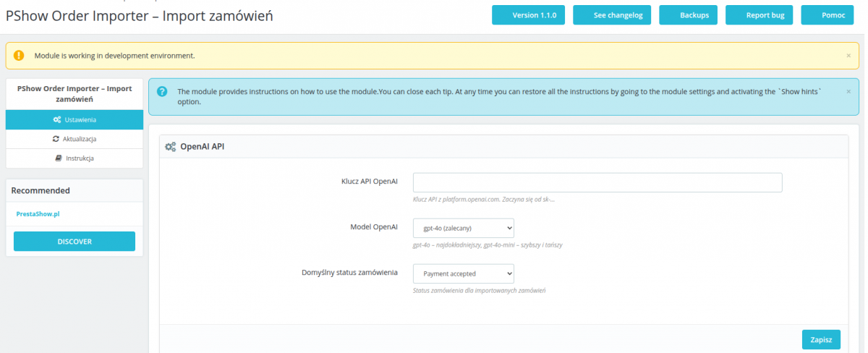Click the Zapisz save button
Viewport: 868px width, 353px height.
pyautogui.click(x=821, y=339)
